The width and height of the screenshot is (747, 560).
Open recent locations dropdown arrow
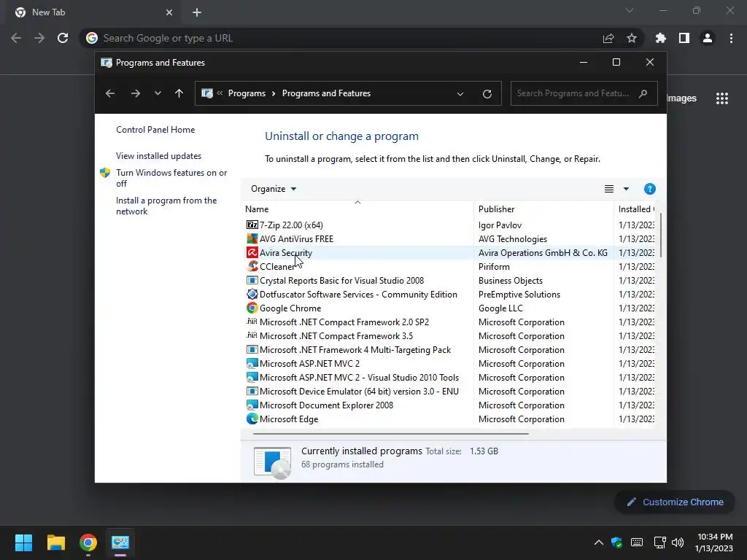click(158, 93)
